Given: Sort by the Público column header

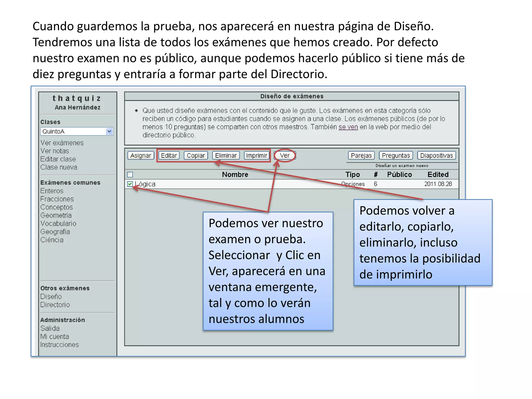Looking at the screenshot, I should coord(400,175).
